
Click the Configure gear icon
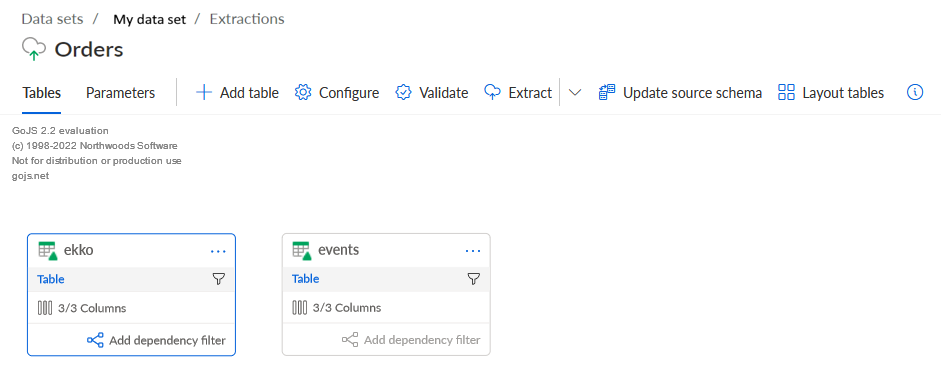(303, 92)
